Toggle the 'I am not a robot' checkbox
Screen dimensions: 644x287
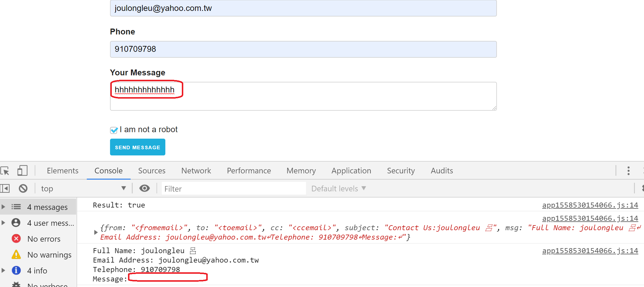114,130
